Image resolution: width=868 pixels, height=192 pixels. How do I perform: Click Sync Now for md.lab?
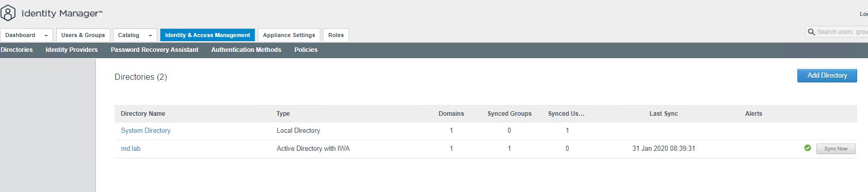pyautogui.click(x=836, y=149)
